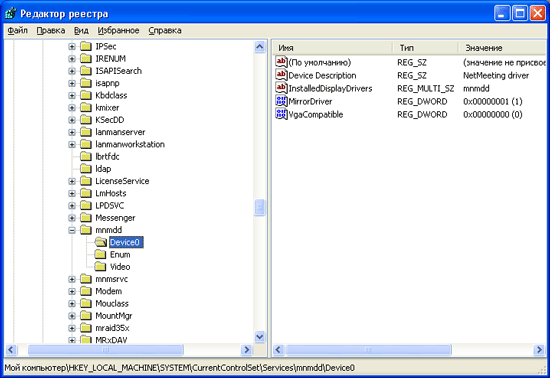This screenshot has width=550, height=378.
Task: Open the Вид menu
Action: (x=81, y=31)
